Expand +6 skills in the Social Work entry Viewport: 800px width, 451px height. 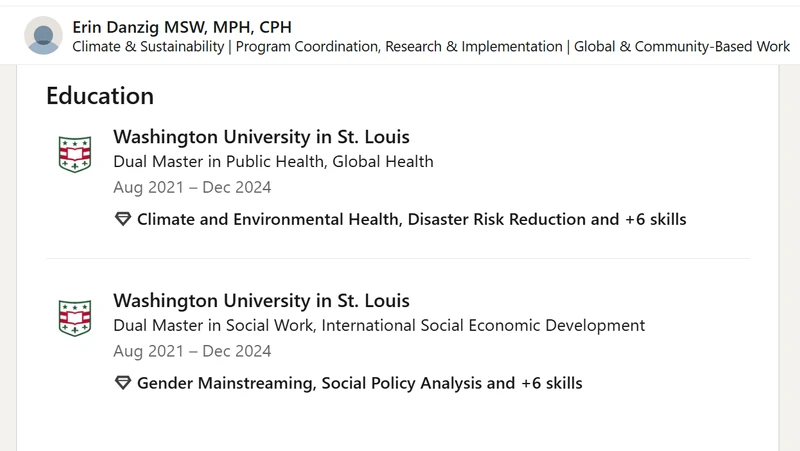[x=552, y=383]
